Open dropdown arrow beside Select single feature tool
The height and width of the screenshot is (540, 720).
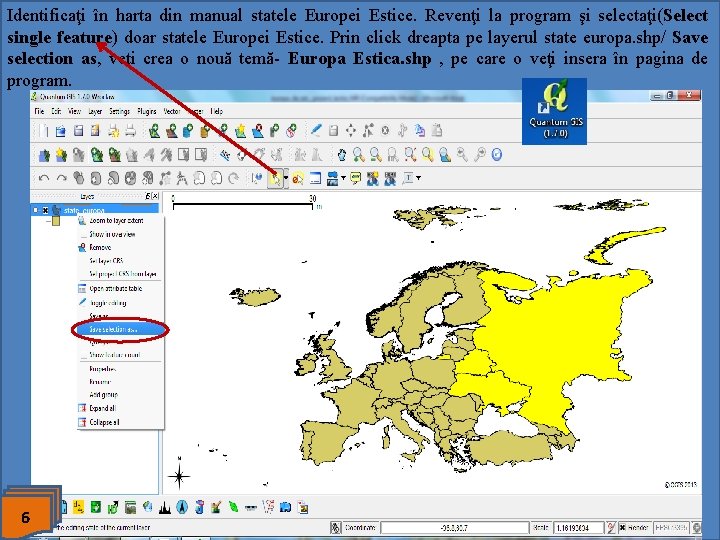[x=286, y=178]
